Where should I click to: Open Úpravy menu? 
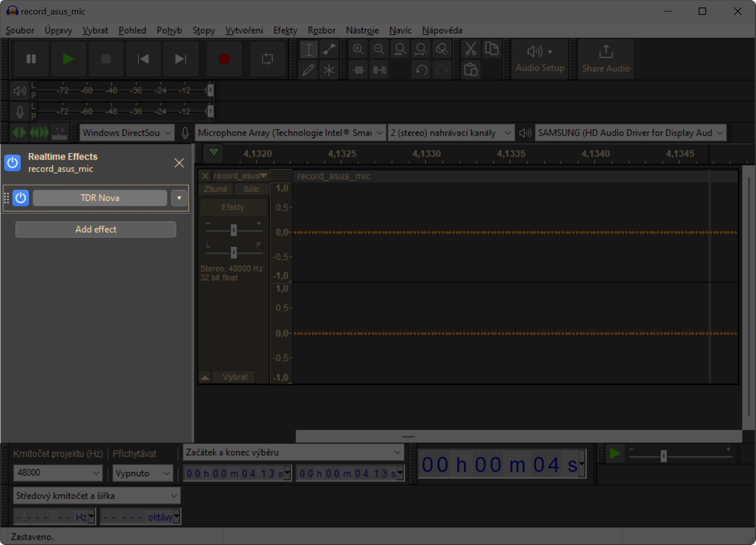pyautogui.click(x=58, y=30)
